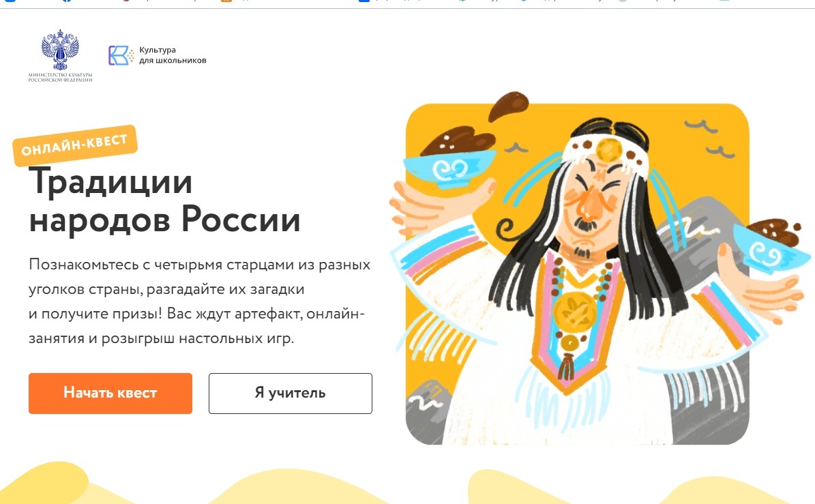This screenshot has width=815, height=504.
Task: Click the quest description paragraph
Action: (200, 301)
